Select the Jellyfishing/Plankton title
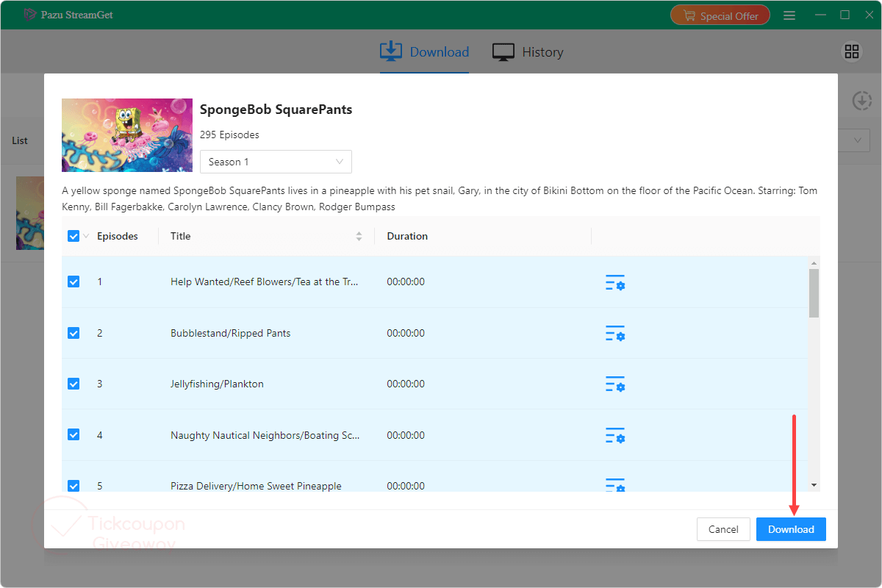This screenshot has width=882, height=588. (x=217, y=384)
